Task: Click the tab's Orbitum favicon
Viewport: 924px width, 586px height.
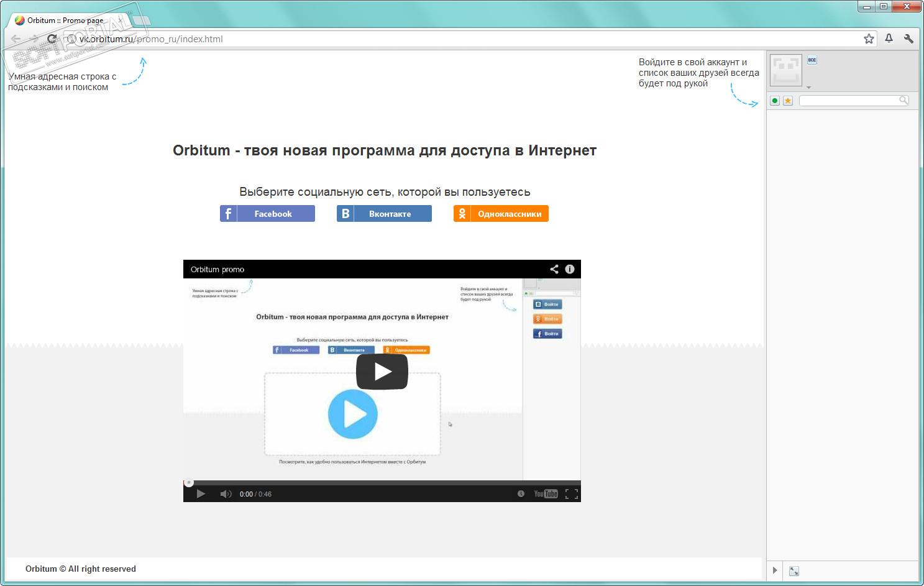Action: pos(20,20)
